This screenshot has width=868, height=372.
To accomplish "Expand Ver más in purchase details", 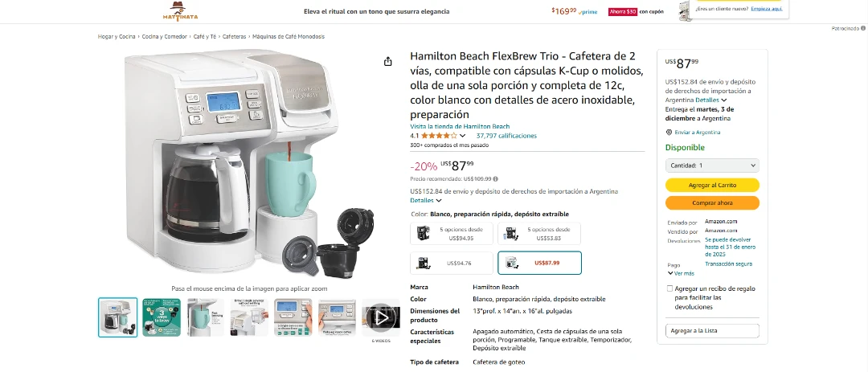I will pos(681,273).
